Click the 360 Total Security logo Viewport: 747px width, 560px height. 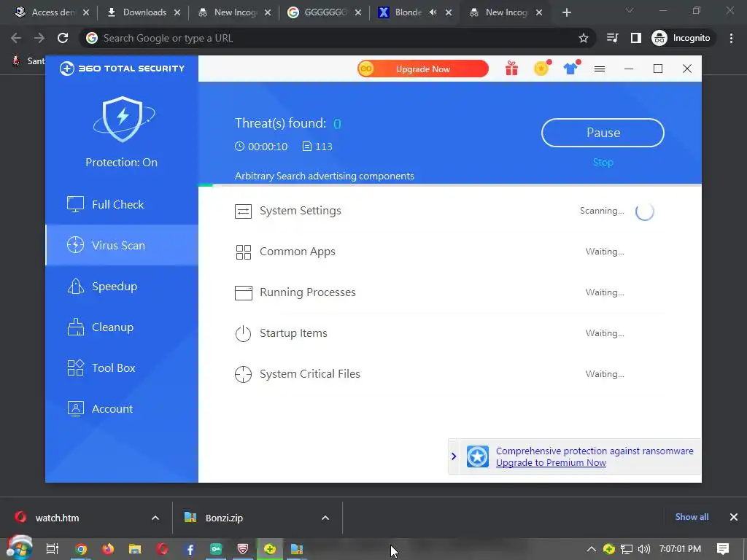pos(122,69)
